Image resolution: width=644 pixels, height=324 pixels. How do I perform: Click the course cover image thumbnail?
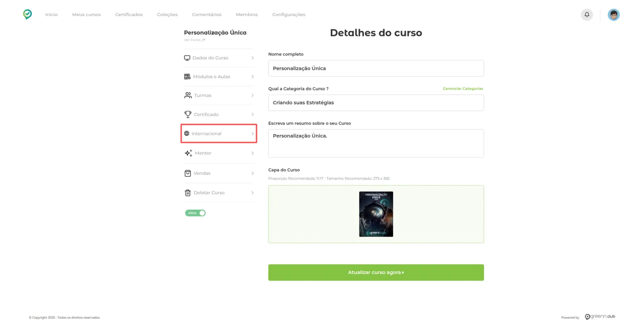click(x=376, y=214)
